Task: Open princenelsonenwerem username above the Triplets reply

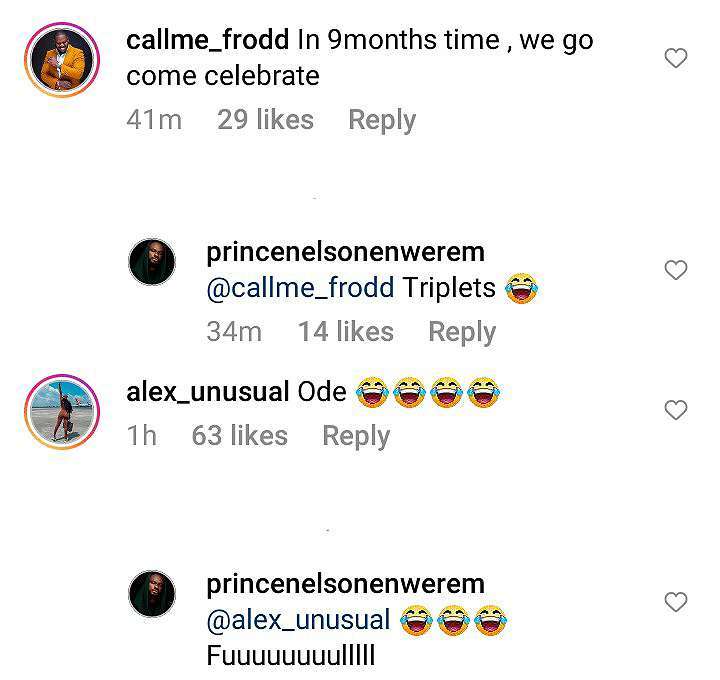Action: tap(345, 253)
